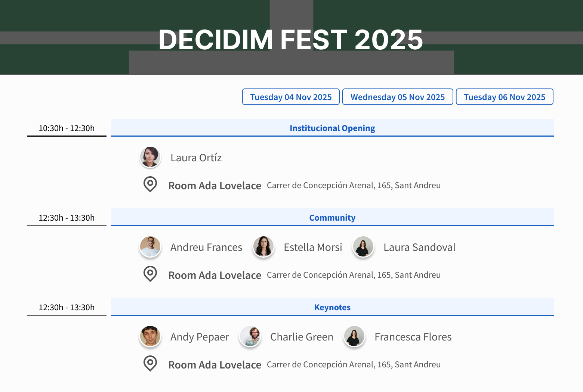Click Laura Sandoval's avatar

(363, 247)
